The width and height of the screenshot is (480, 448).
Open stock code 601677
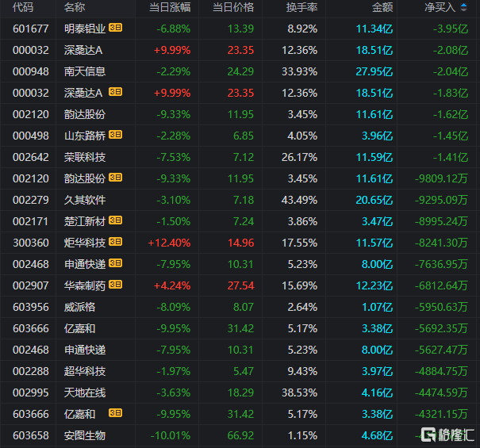31,29
